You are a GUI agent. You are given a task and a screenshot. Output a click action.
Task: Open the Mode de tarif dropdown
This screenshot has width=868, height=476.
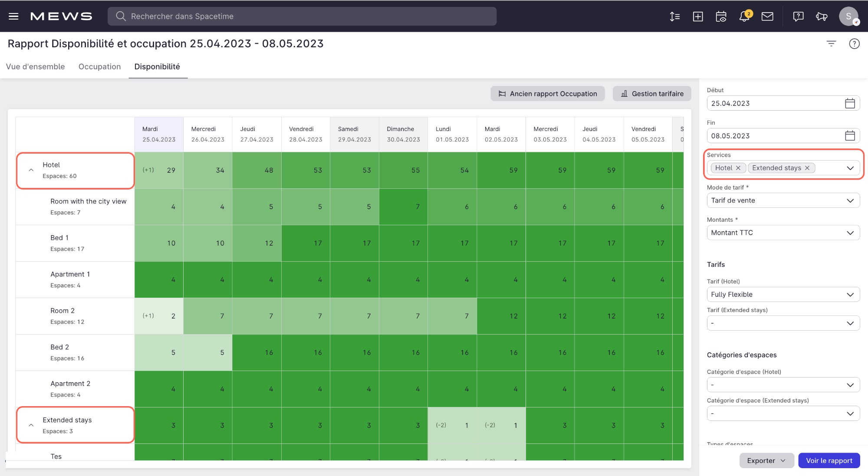pos(783,200)
